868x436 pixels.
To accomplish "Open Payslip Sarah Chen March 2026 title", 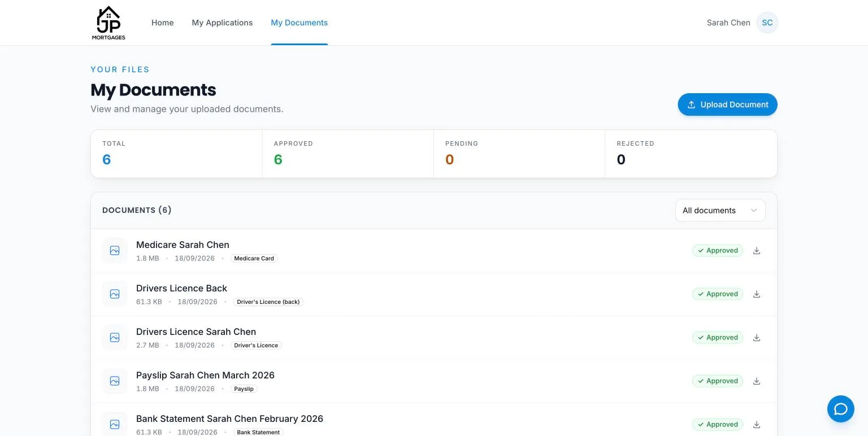I will (205, 376).
